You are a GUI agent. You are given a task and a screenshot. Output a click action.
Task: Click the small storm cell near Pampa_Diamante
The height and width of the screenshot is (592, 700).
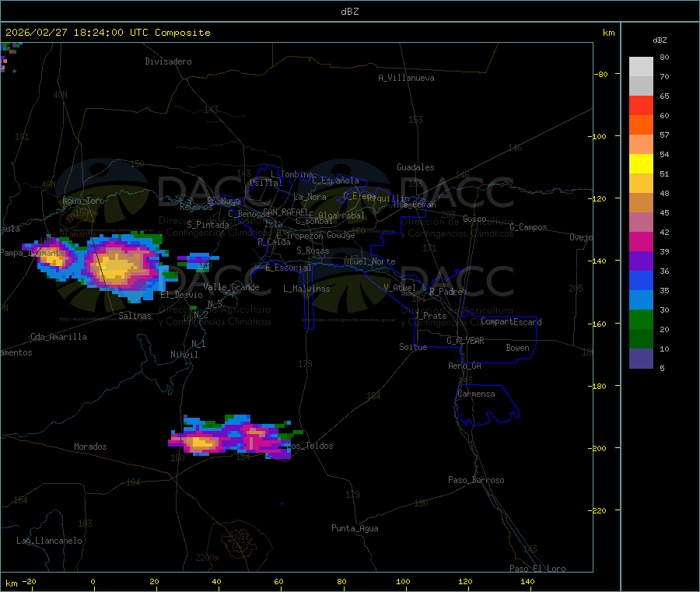tap(54, 259)
